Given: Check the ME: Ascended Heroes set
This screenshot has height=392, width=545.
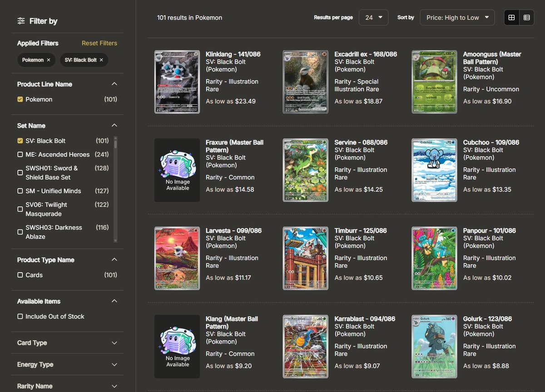Looking at the screenshot, I should pyautogui.click(x=20, y=154).
